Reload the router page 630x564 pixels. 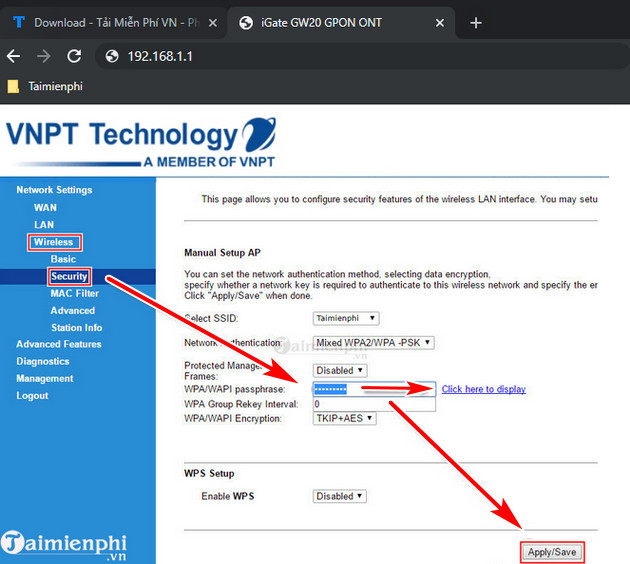click(x=74, y=56)
